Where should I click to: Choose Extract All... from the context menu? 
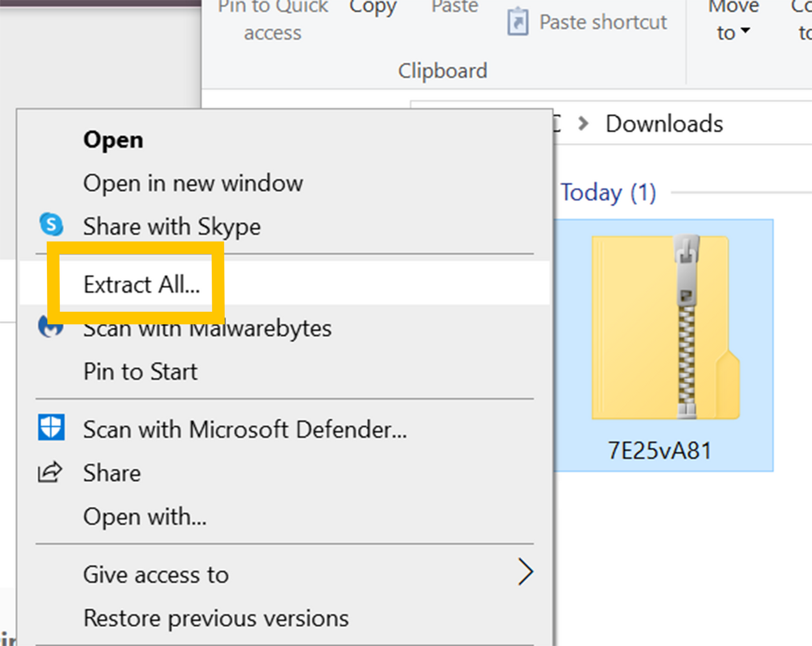click(x=142, y=284)
